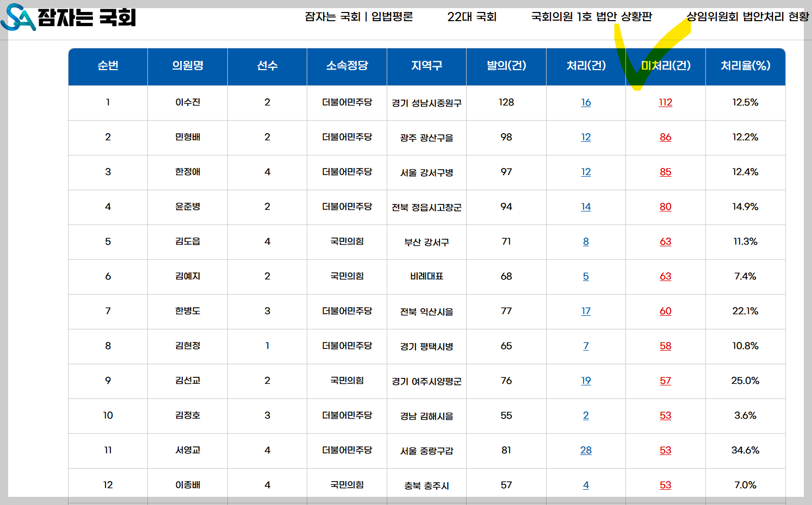The image size is (812, 505).
Task: Select the name 민형배 in the table
Action: pyautogui.click(x=188, y=137)
